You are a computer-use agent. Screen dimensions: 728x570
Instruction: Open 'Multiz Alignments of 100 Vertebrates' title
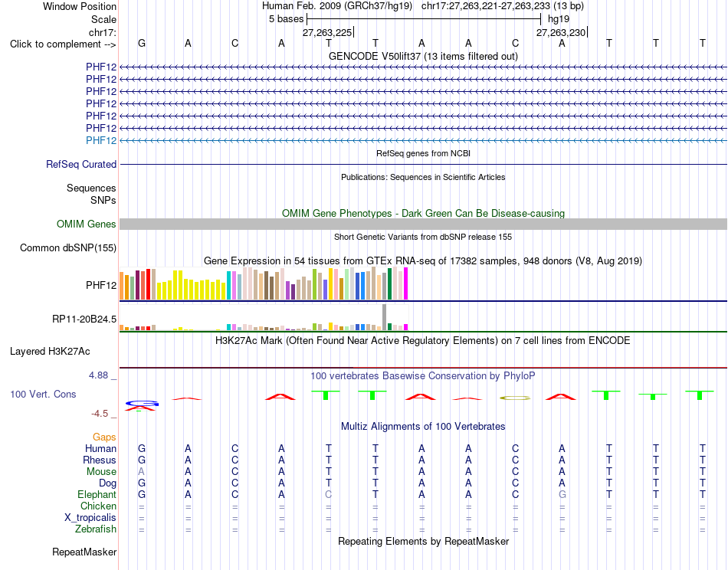423,427
